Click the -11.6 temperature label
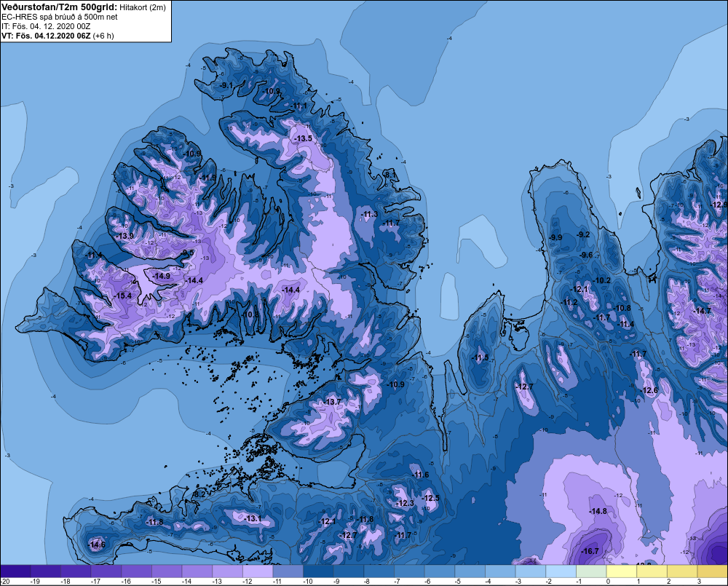The image size is (728, 586). pyautogui.click(x=421, y=475)
